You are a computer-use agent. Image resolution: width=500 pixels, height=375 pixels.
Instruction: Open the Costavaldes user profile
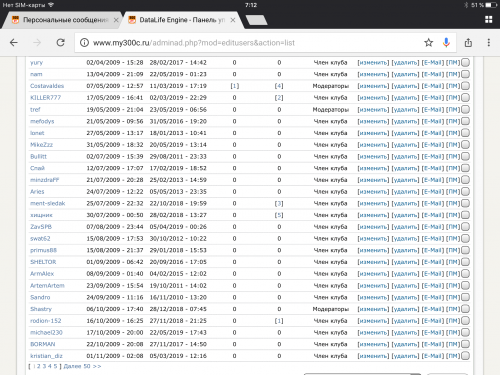(x=47, y=86)
